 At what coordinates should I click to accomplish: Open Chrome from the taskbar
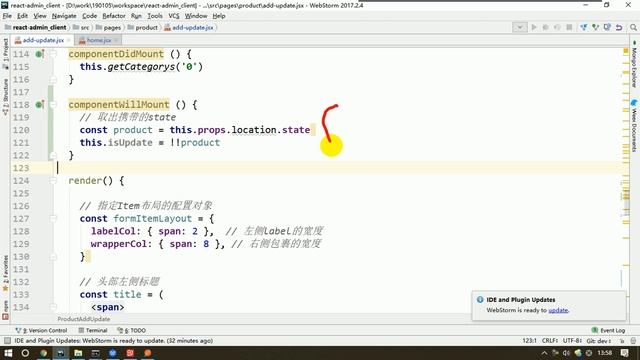43,353
